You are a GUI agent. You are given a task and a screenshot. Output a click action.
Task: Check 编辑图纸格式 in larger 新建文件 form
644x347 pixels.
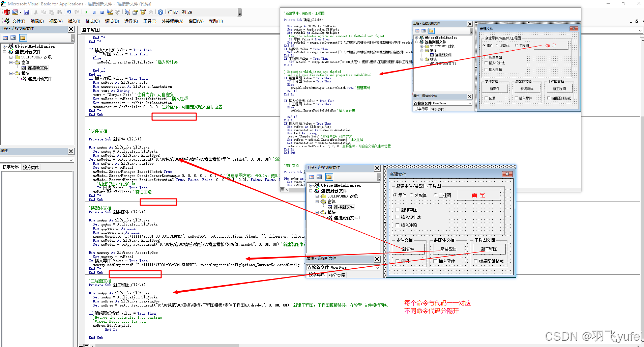tap(489, 261)
